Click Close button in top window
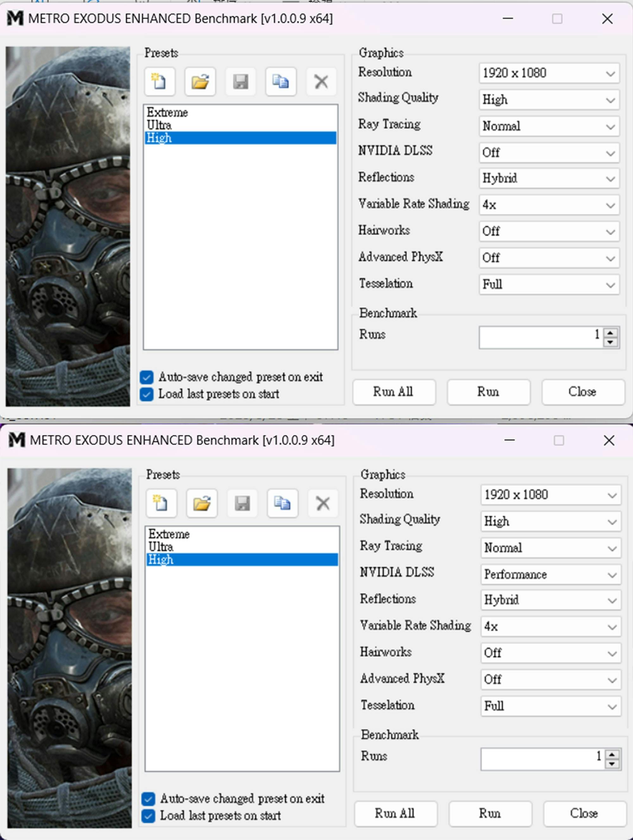Screen dimensions: 633x840 (x=583, y=392)
